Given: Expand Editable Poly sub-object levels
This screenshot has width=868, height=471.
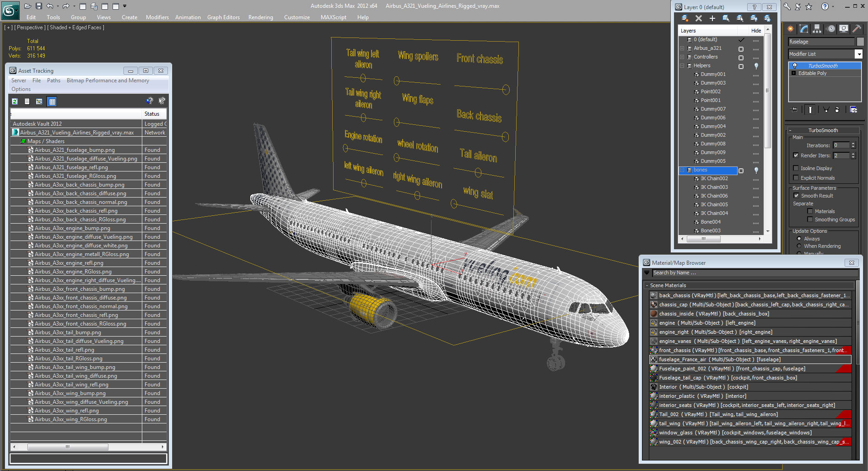Looking at the screenshot, I should point(794,73).
